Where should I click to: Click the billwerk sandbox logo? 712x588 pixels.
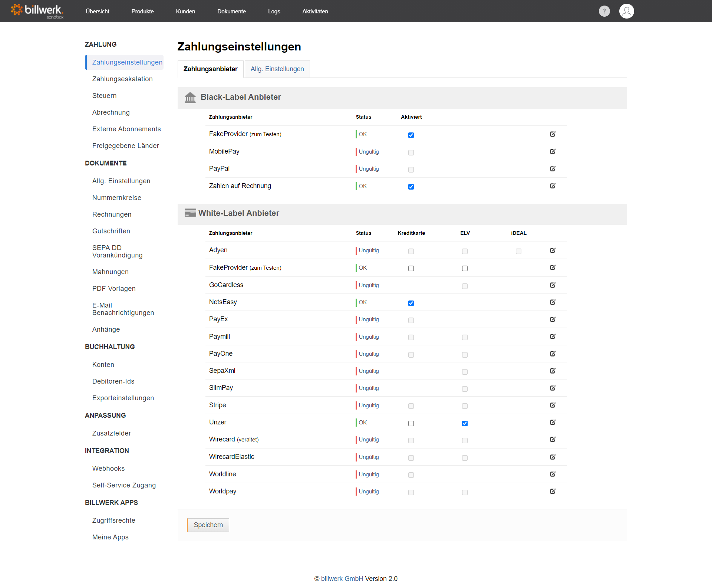click(x=37, y=11)
